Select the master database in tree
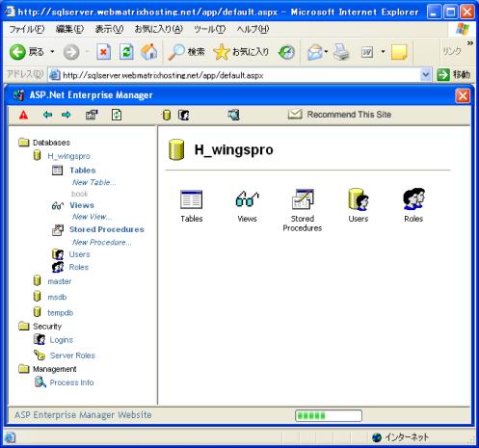Image resolution: width=479 pixels, height=448 pixels. coord(60,281)
